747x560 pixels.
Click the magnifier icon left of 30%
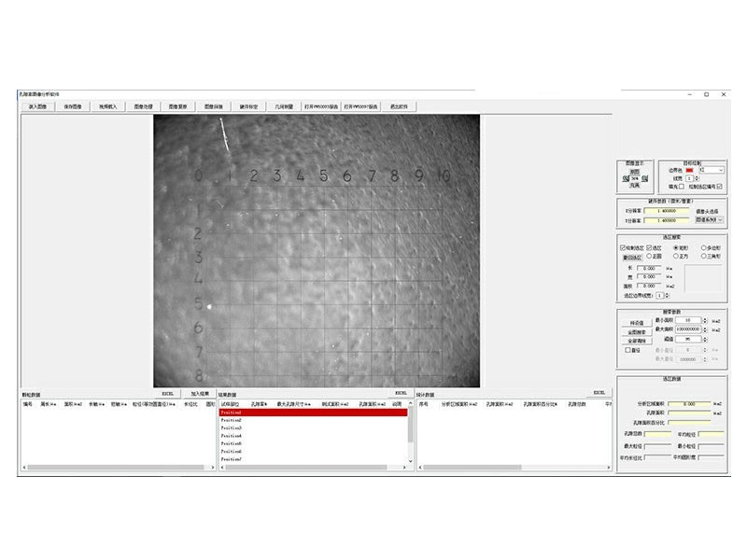tap(626, 178)
